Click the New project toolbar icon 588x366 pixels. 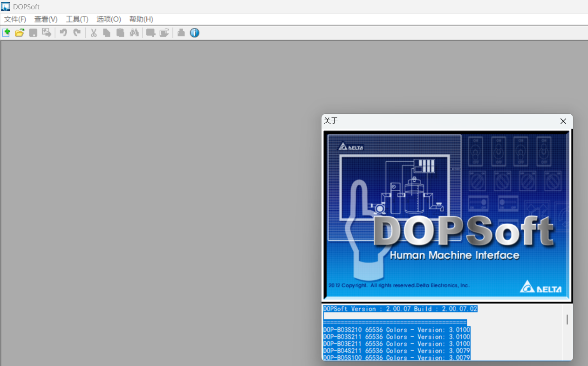6,33
